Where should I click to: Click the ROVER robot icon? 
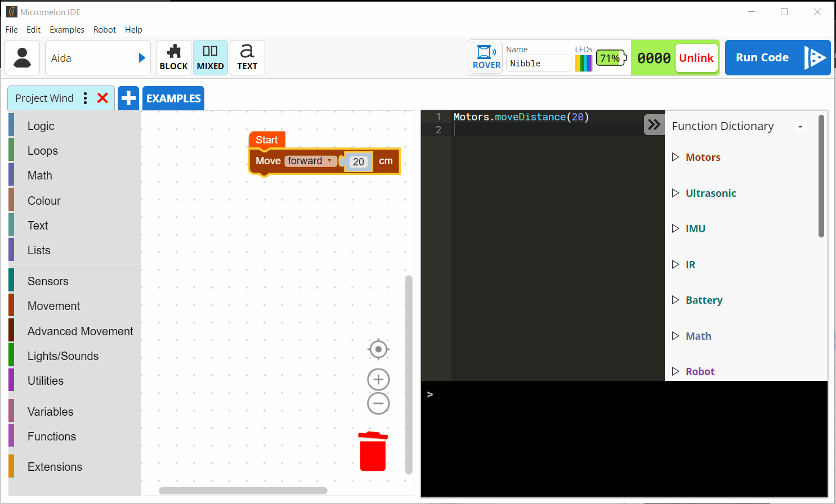pos(486,57)
